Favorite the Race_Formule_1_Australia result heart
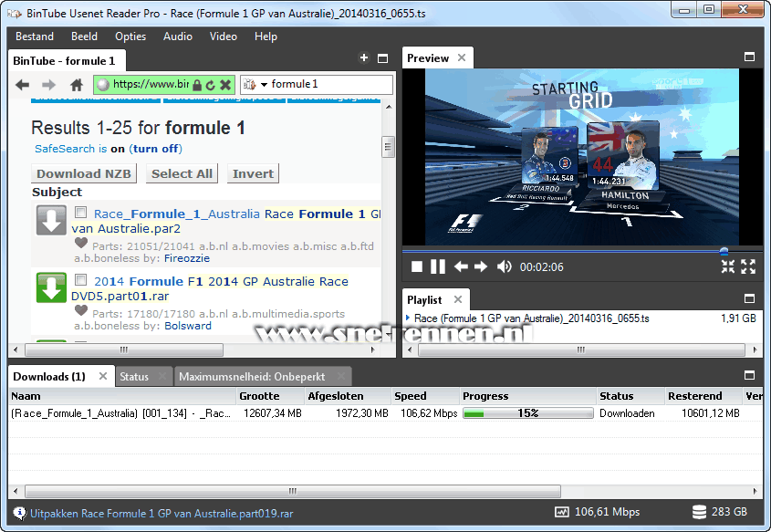Image resolution: width=771 pixels, height=532 pixels. (x=81, y=243)
